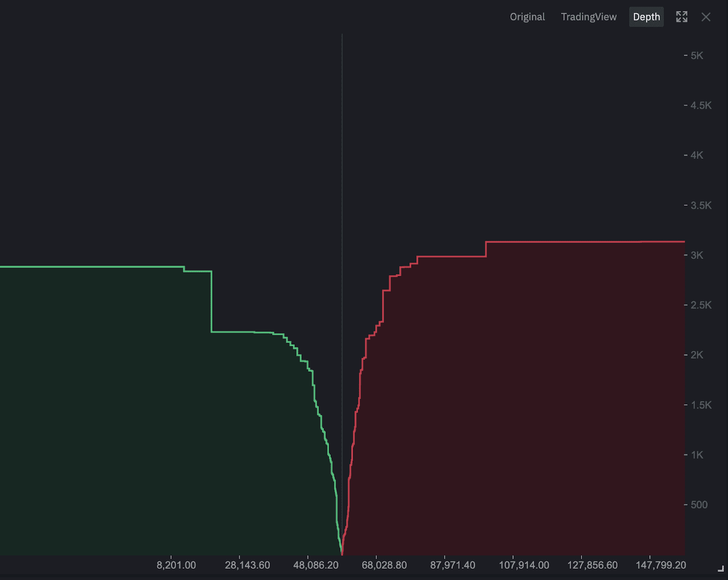Viewport: 728px width, 580px height.
Task: Expand the chart to fullscreen
Action: 682,17
